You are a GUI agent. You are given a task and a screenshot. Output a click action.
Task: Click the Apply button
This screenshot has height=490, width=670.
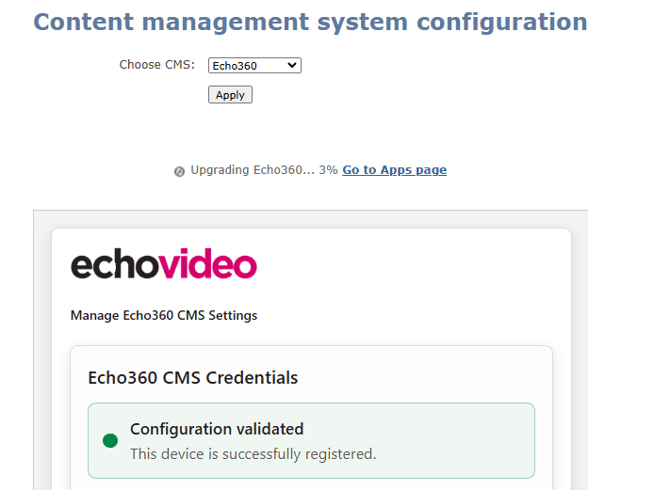pyautogui.click(x=230, y=95)
